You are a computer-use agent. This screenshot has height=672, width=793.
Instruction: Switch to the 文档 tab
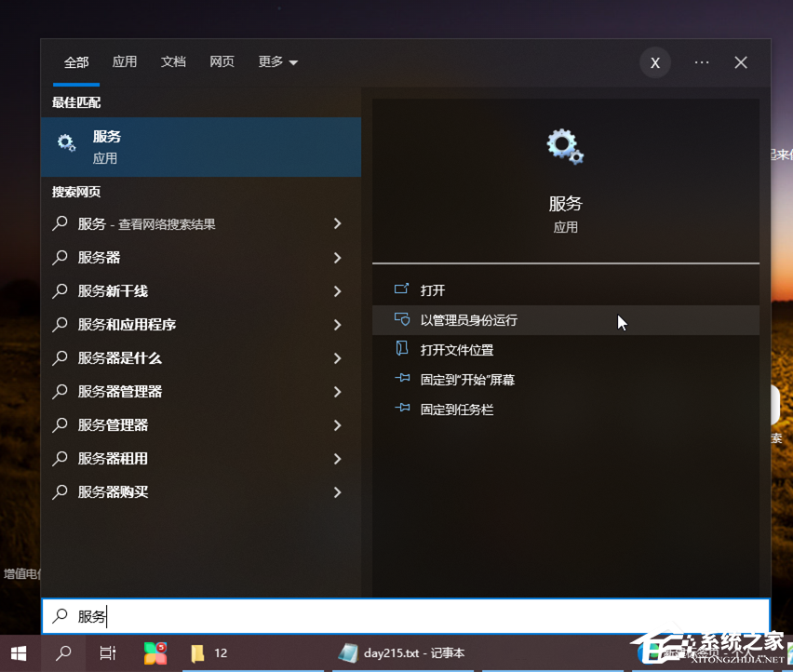(x=173, y=61)
